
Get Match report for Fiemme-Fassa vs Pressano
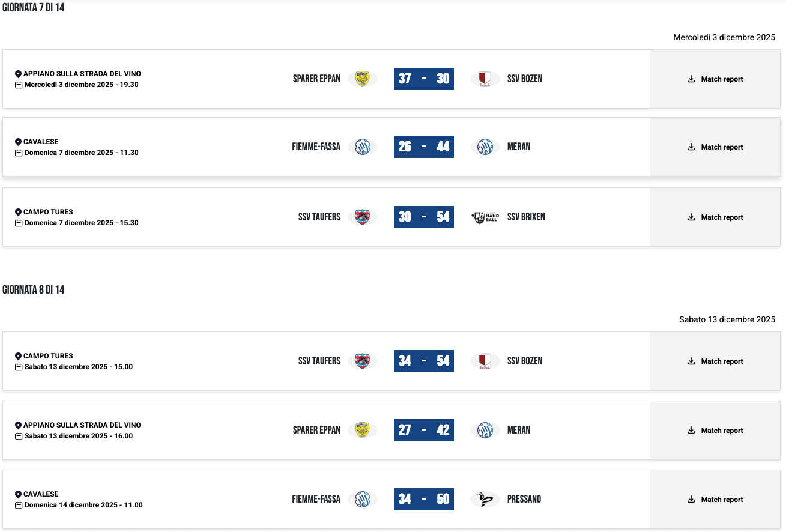click(715, 500)
